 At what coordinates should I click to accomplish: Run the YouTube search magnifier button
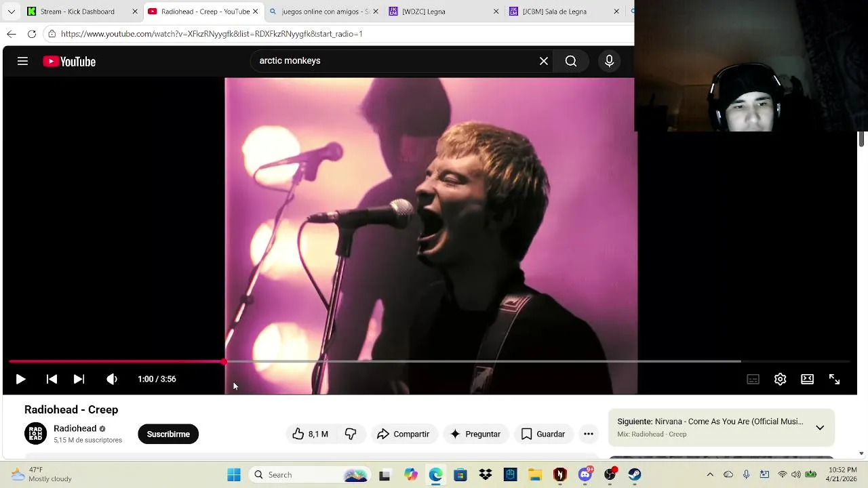click(x=571, y=61)
